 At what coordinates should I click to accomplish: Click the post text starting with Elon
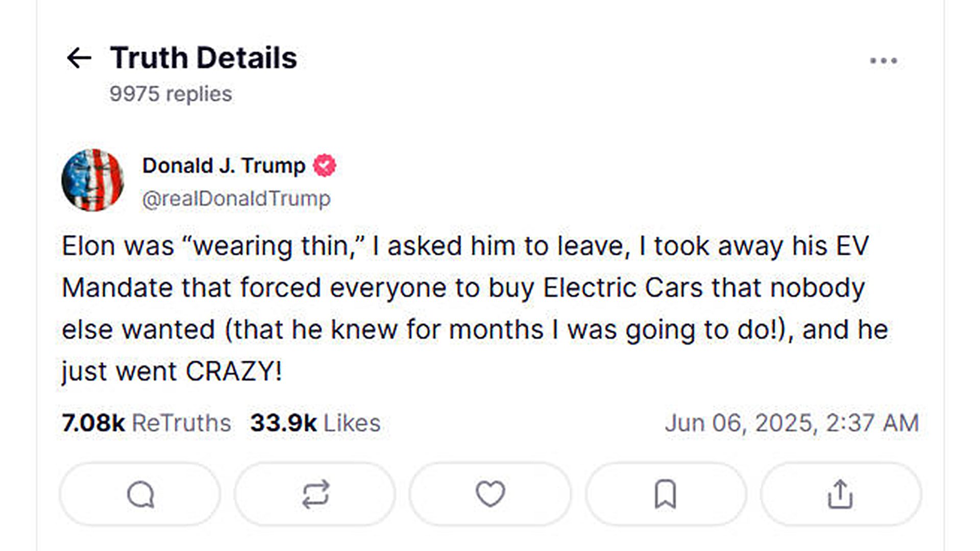[475, 309]
